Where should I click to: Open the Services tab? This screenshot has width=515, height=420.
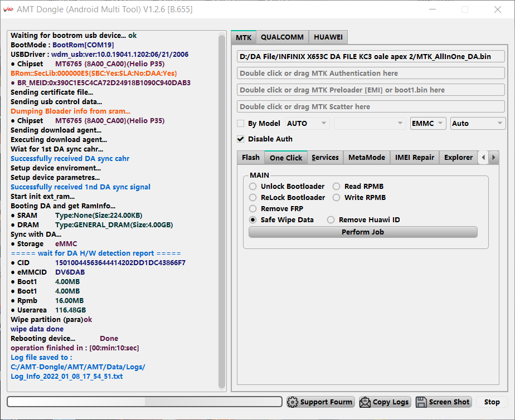point(325,158)
